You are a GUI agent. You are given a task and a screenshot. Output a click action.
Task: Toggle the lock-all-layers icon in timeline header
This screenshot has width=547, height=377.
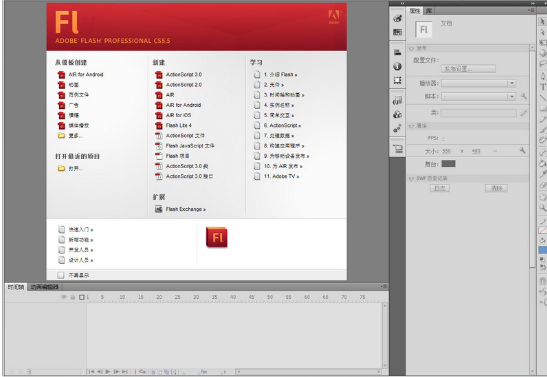[73, 297]
